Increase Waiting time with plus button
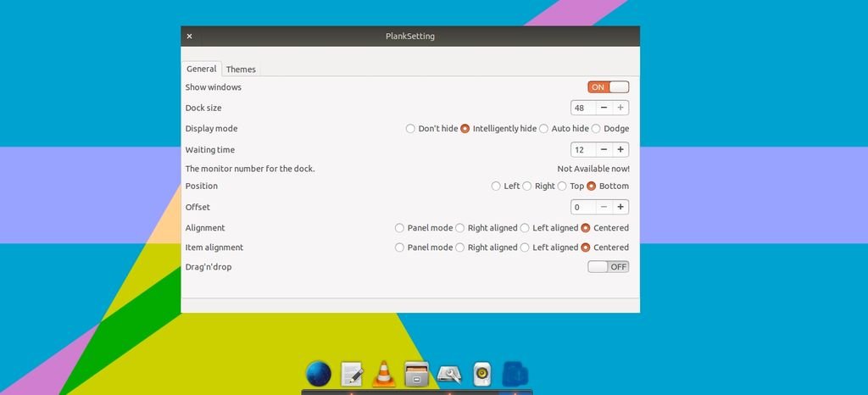This screenshot has height=395, width=868. 620,149
